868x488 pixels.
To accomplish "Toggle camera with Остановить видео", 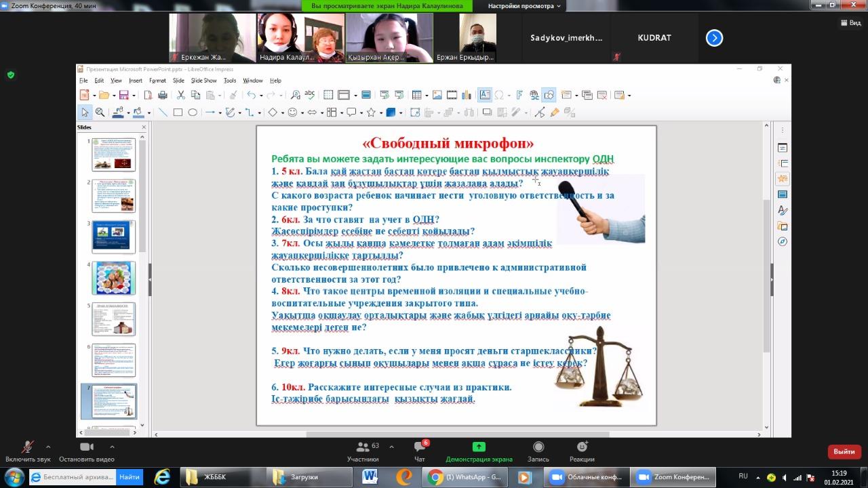I will pyautogui.click(x=86, y=451).
